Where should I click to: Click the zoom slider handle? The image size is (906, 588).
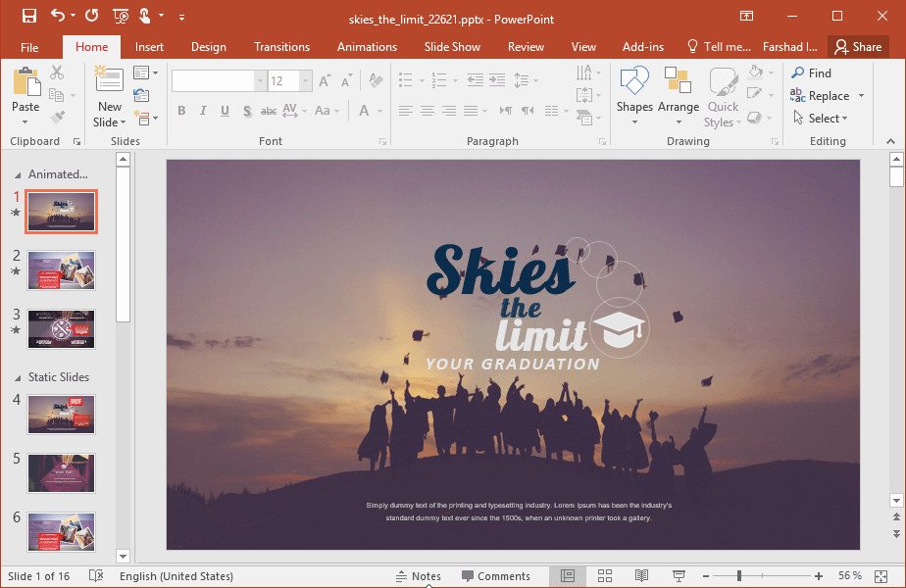click(x=739, y=576)
